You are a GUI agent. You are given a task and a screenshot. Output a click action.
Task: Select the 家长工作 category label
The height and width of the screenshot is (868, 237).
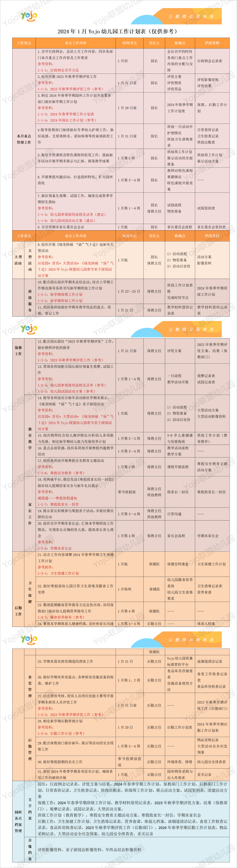point(30,514)
